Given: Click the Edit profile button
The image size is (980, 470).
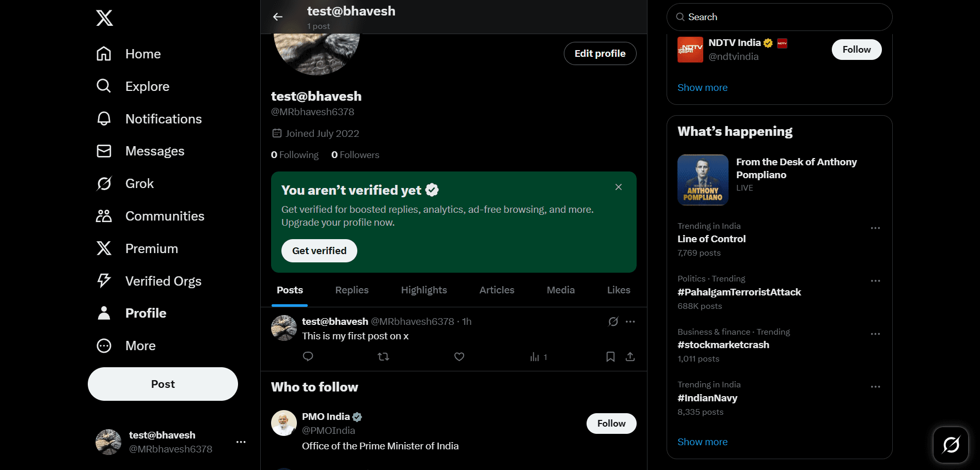Looking at the screenshot, I should 599,54.
